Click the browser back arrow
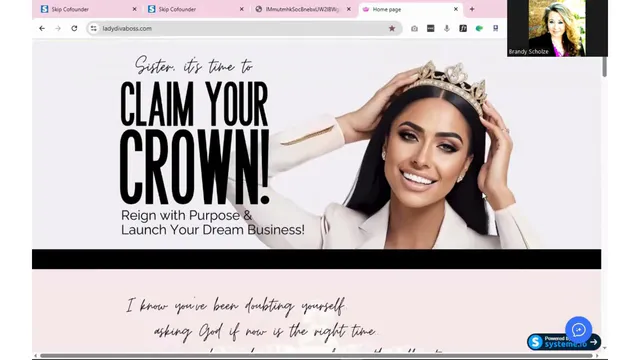The height and width of the screenshot is (360, 640). tap(42, 29)
